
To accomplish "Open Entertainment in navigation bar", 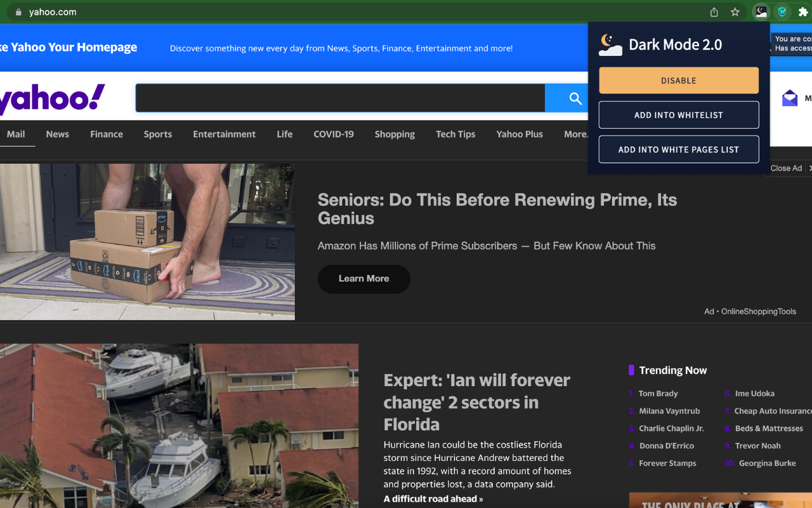I will tap(225, 134).
